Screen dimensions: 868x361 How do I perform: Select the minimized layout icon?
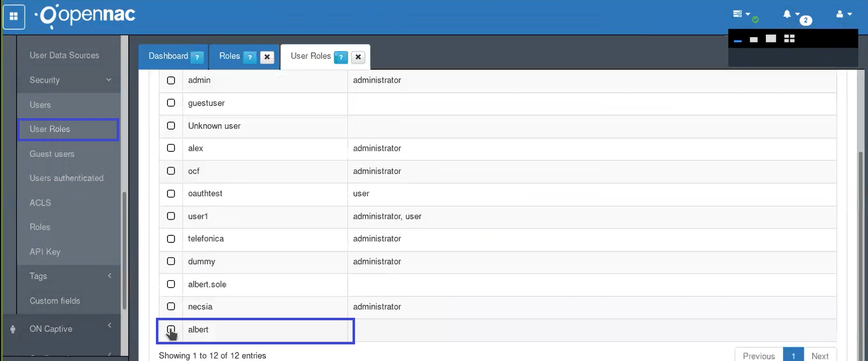coord(738,41)
